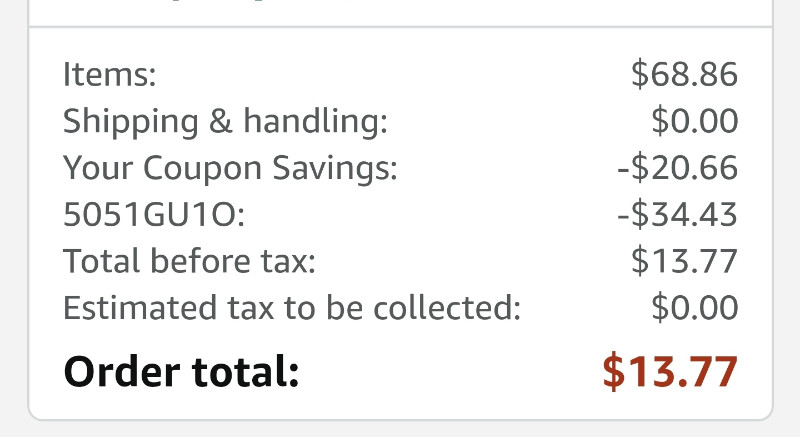Screen dimensions: 800x437
Task: Select the $0.00 estimated tax amount
Action: click(694, 307)
